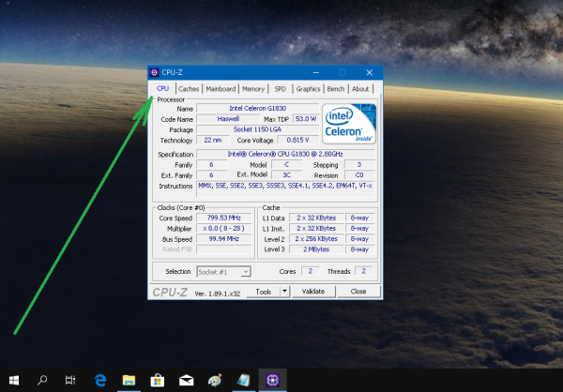Click the Max TDP value 53.0 W
This screenshot has height=392, width=563.
306,119
